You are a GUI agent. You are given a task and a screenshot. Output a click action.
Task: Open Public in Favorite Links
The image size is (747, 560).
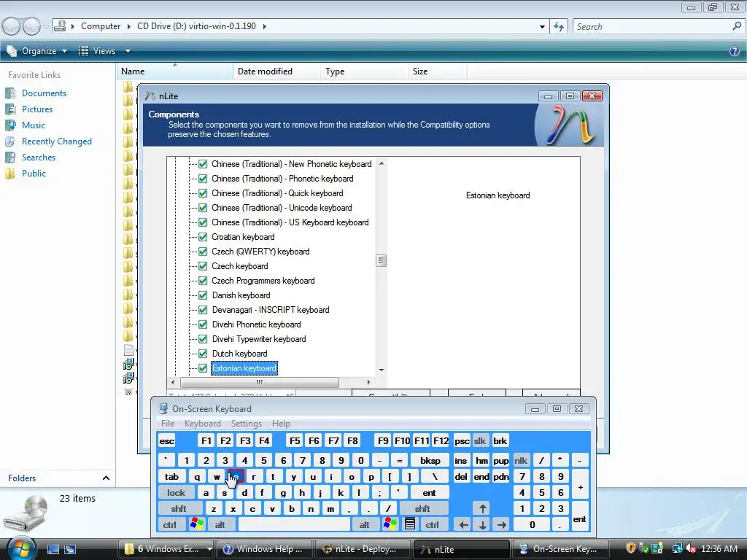34,174
